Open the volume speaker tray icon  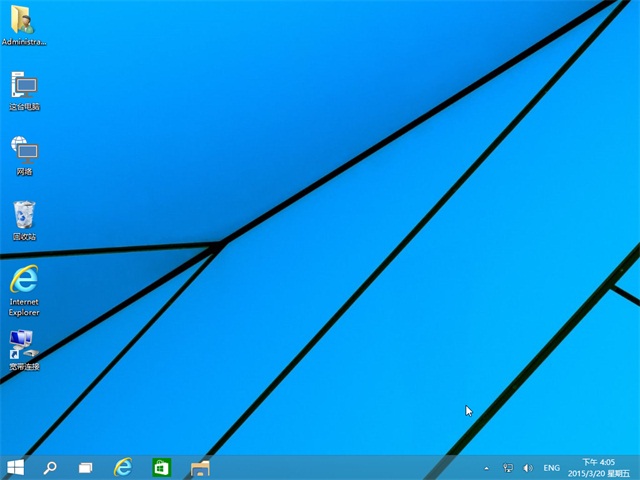(x=528, y=468)
